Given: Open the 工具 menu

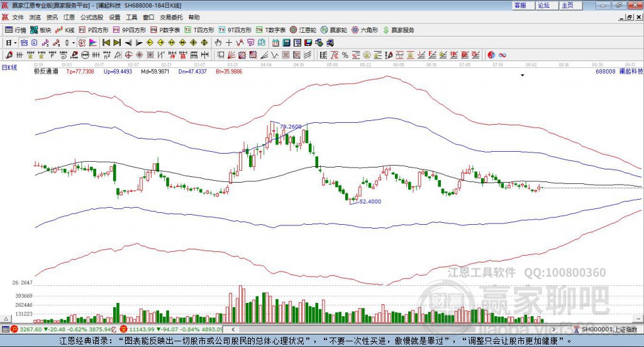Looking at the screenshot, I should tap(131, 17).
